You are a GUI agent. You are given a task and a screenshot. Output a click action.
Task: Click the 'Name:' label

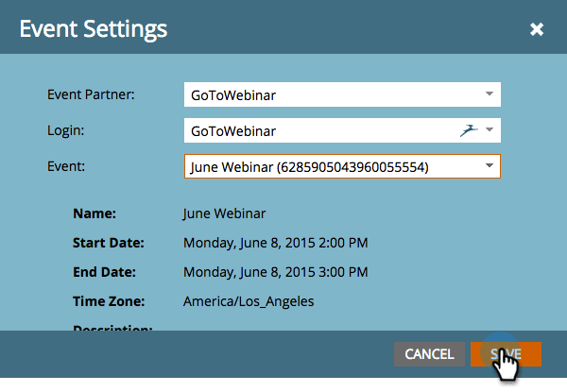tap(94, 213)
